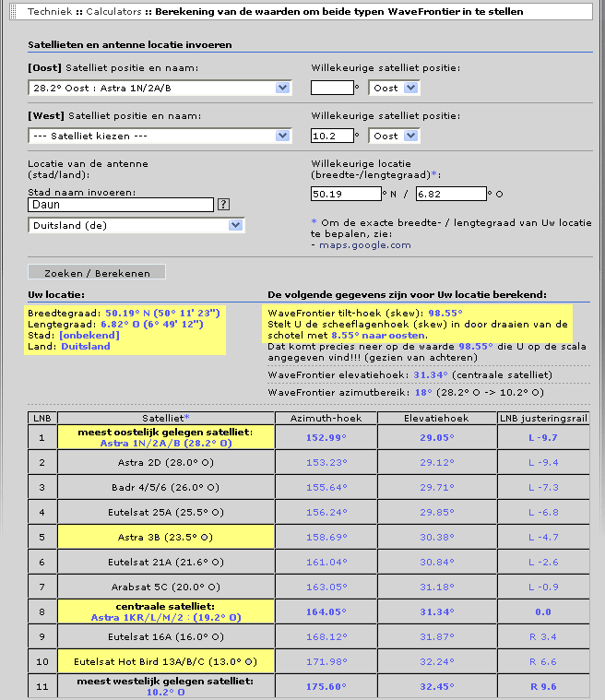Click the empty arbitrary satellite position field
This screenshot has height=700, width=605.
[332, 88]
